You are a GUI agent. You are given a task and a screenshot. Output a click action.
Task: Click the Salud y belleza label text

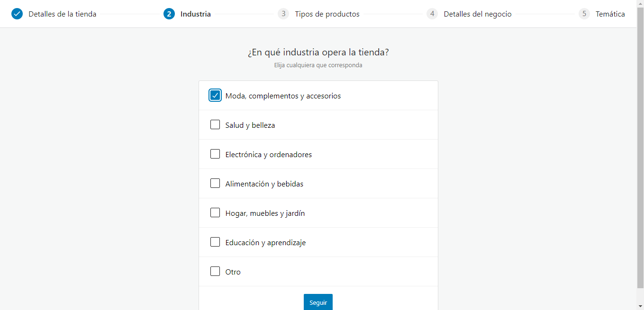[250, 125]
